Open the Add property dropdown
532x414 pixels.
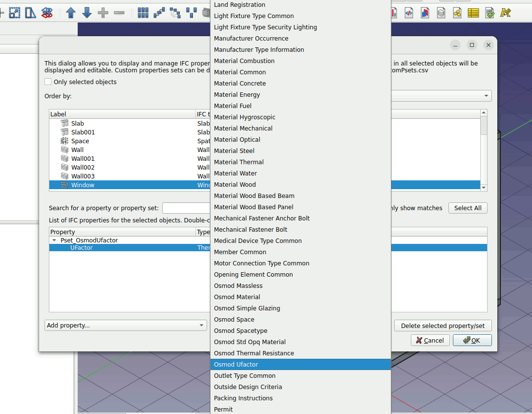126,326
